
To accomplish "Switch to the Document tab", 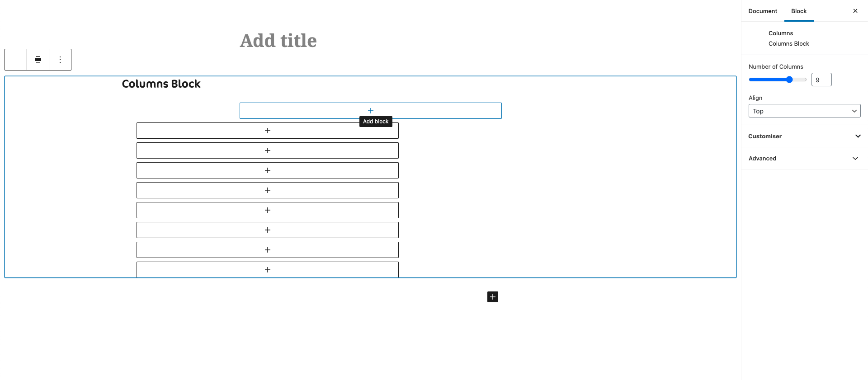I will click(x=762, y=11).
